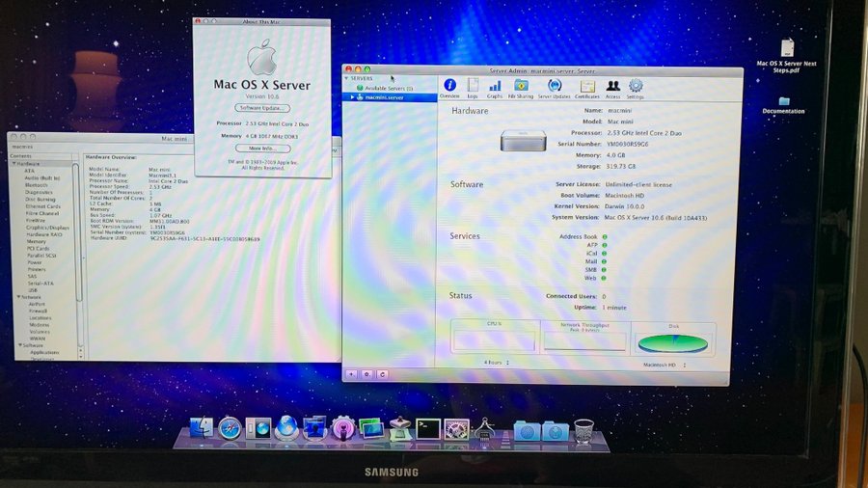Viewport: 868px width, 488px height.
Task: Click the System Profiler sidebar scrollbar
Action: pos(77,232)
